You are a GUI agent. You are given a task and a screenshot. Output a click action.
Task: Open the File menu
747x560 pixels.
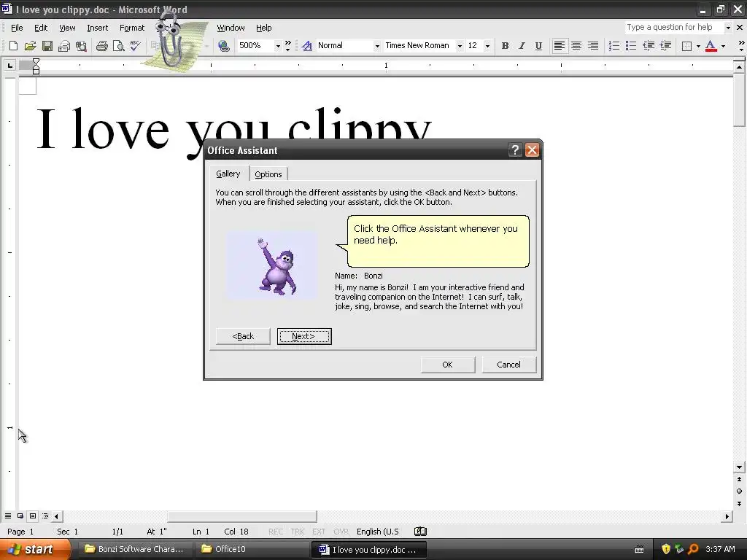coord(17,28)
